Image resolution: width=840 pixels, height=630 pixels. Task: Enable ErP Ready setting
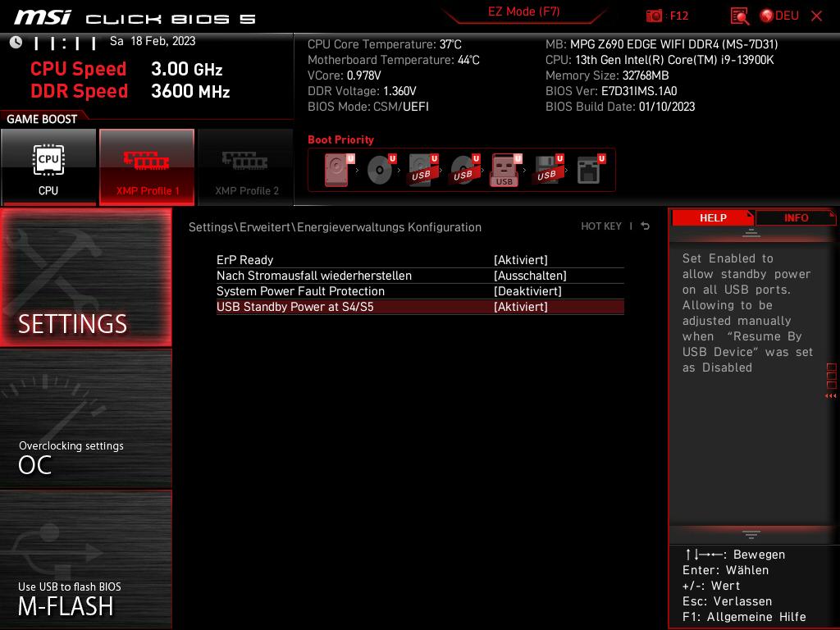click(522, 260)
